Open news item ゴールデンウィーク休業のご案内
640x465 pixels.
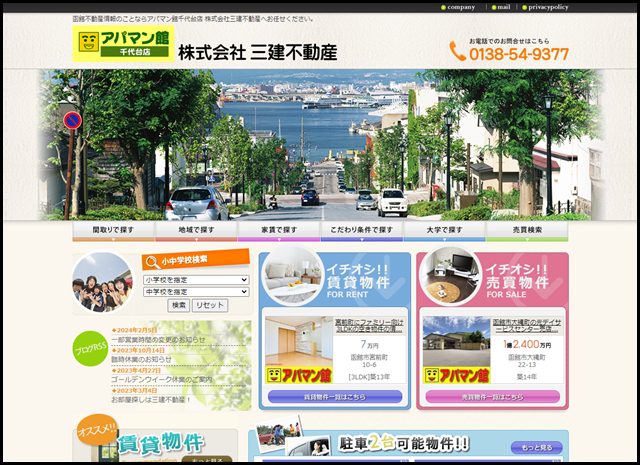[162, 379]
